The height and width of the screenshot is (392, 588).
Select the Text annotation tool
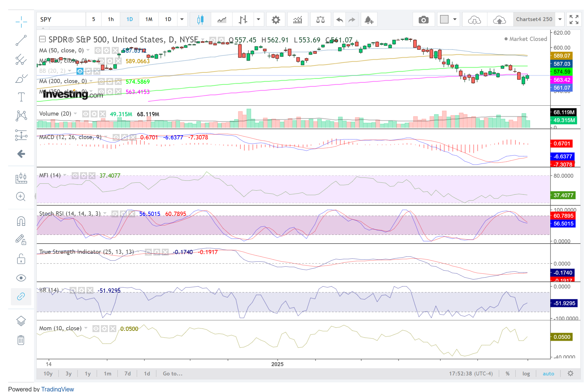point(21,97)
